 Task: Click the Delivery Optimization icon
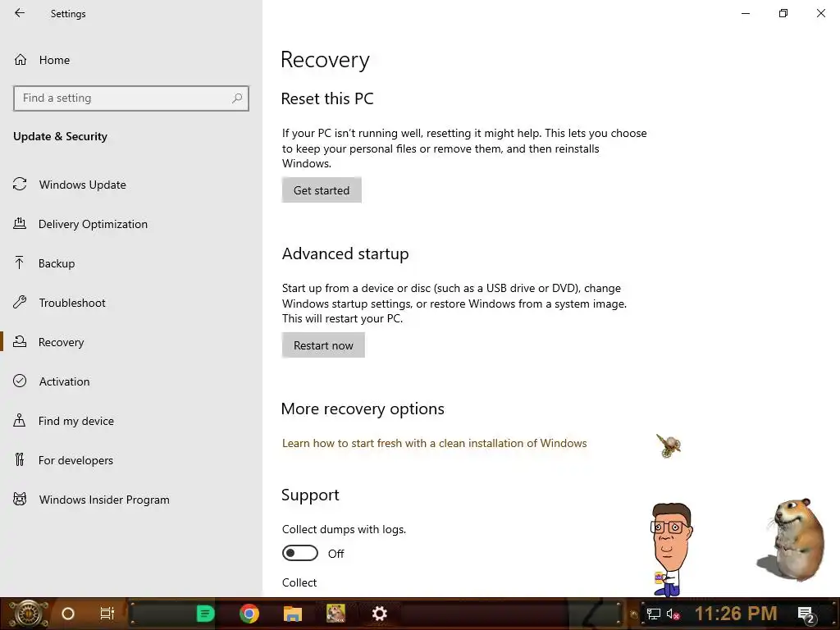[20, 223]
